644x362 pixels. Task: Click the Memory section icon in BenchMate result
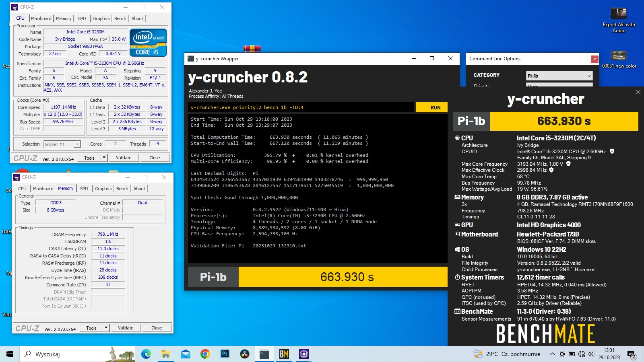click(457, 197)
